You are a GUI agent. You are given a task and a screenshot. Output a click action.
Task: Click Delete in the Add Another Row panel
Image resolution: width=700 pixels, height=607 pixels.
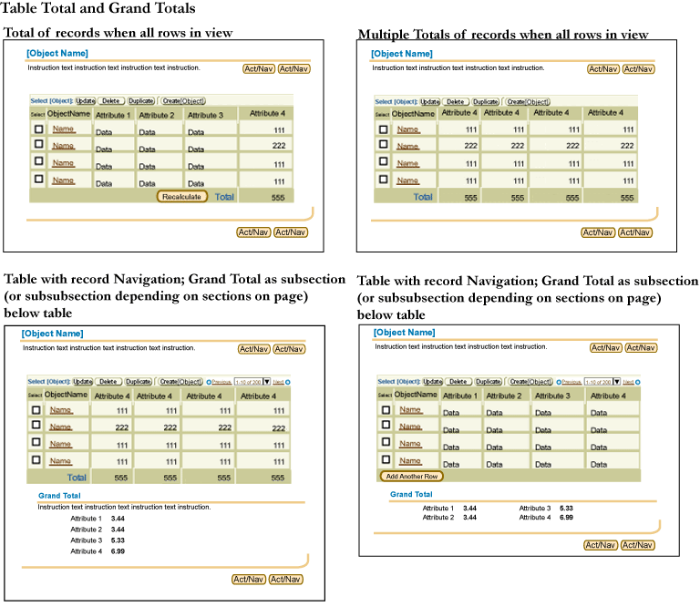pos(458,382)
